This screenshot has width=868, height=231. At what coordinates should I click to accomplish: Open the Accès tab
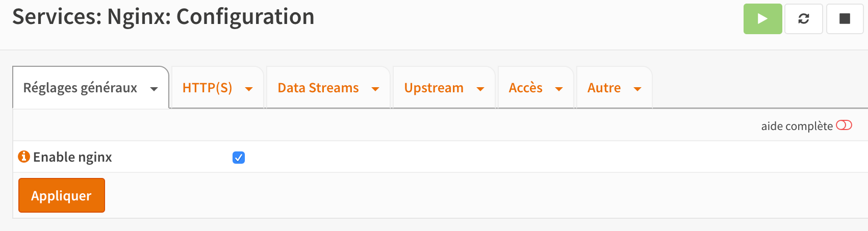525,88
